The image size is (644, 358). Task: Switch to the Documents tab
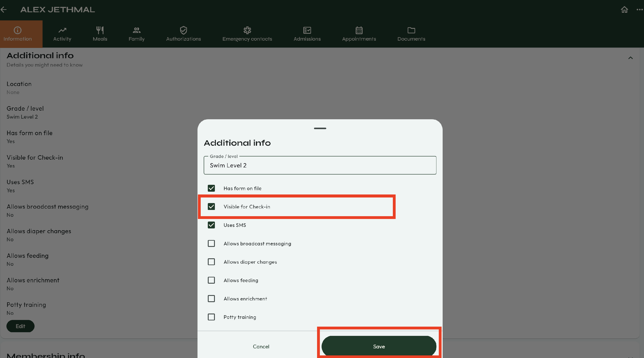[411, 34]
